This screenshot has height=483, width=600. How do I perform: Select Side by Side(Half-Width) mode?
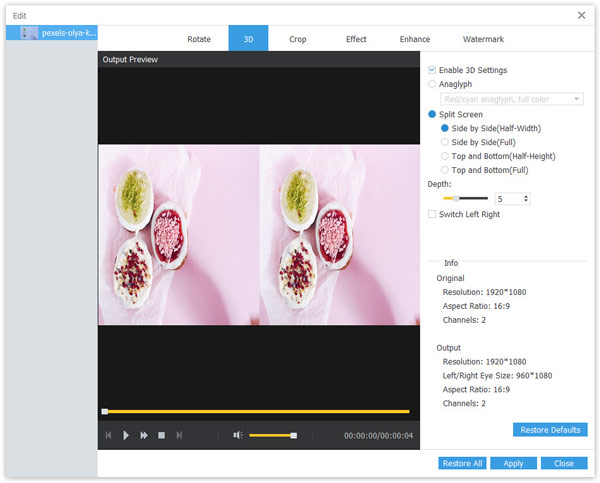coord(445,128)
